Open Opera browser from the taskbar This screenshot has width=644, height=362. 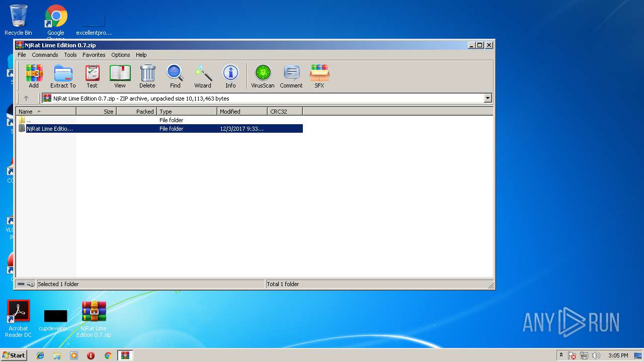pos(91,355)
